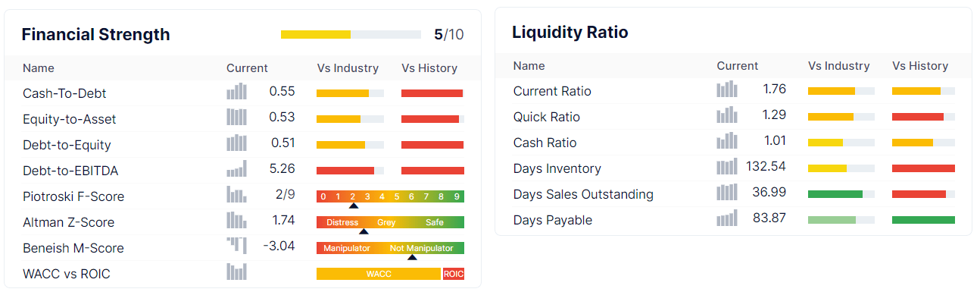Open Days Inventory trend chart icon
The width and height of the screenshot is (980, 292).
click(727, 167)
